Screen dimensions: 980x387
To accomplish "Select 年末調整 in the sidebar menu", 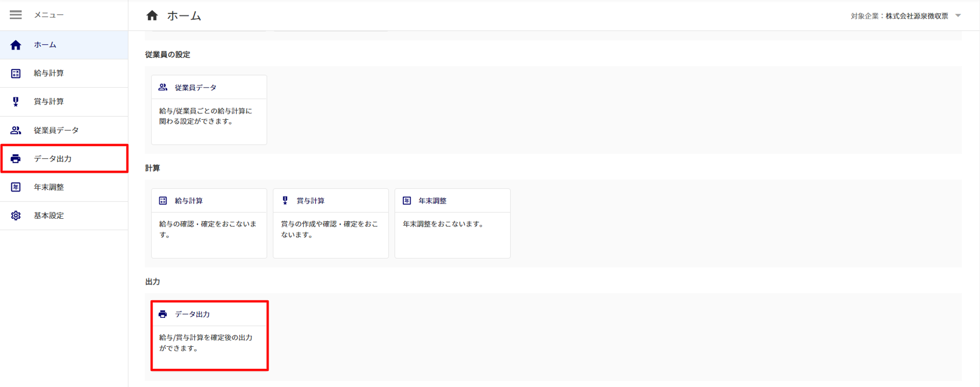I will tap(64, 187).
